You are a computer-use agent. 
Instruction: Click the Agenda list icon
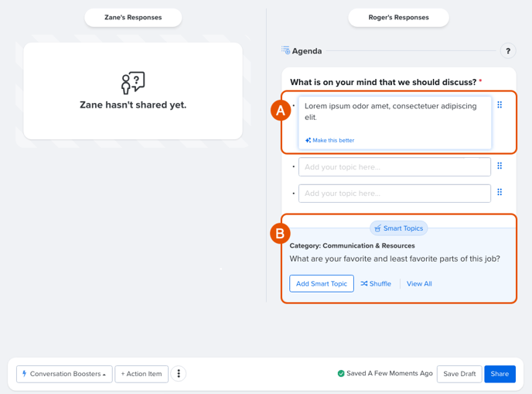pyautogui.click(x=285, y=50)
